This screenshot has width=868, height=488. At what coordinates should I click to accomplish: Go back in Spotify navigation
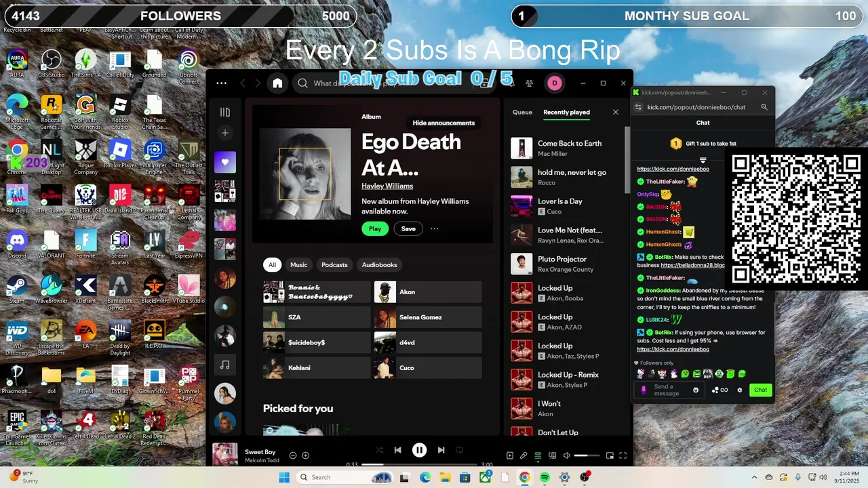pyautogui.click(x=243, y=83)
